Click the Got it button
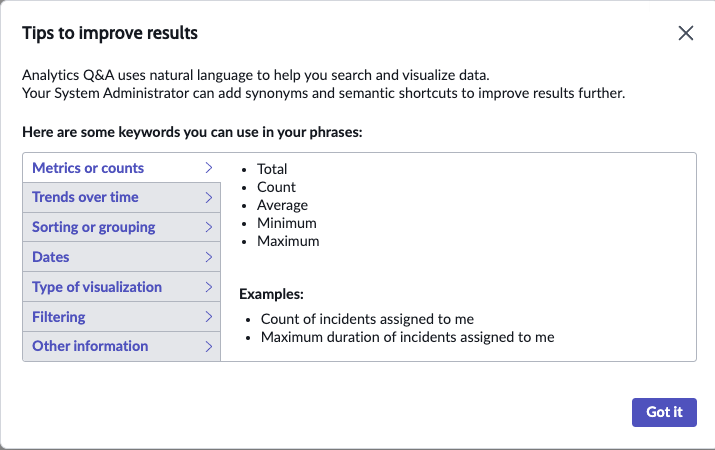The height and width of the screenshot is (450, 715). point(664,412)
